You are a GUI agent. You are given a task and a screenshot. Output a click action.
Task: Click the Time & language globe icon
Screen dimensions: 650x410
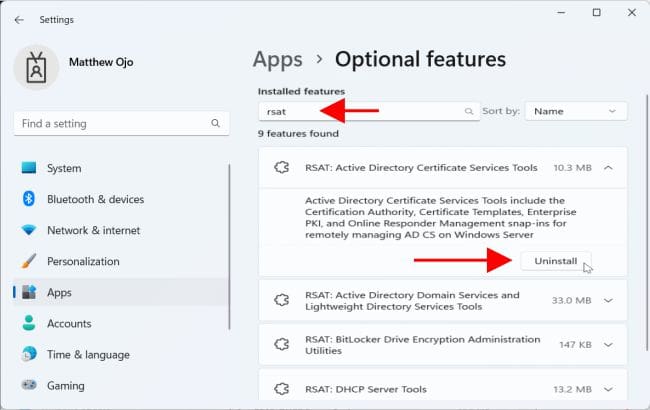click(29, 354)
